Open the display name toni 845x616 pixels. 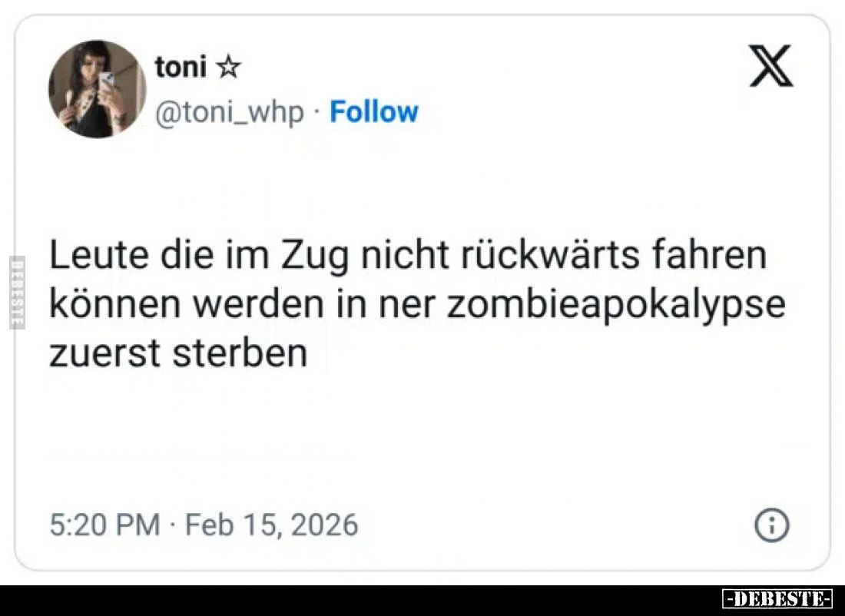pyautogui.click(x=181, y=68)
